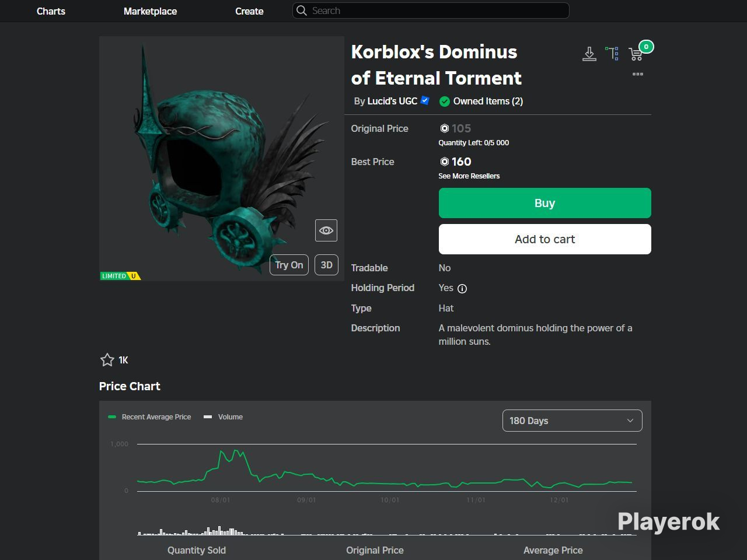
Task: Click the download icon beside the item title
Action: click(x=589, y=54)
